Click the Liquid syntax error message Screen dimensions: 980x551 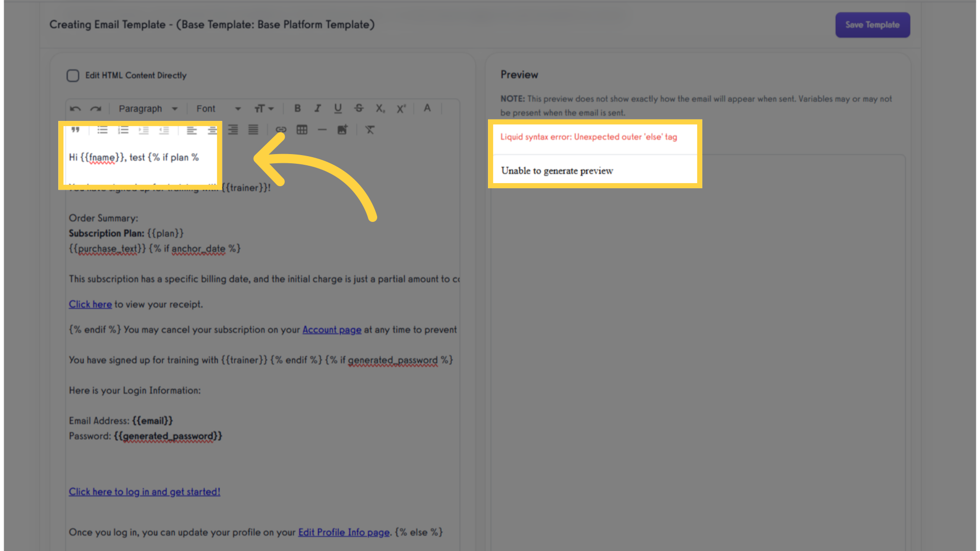pos(589,137)
